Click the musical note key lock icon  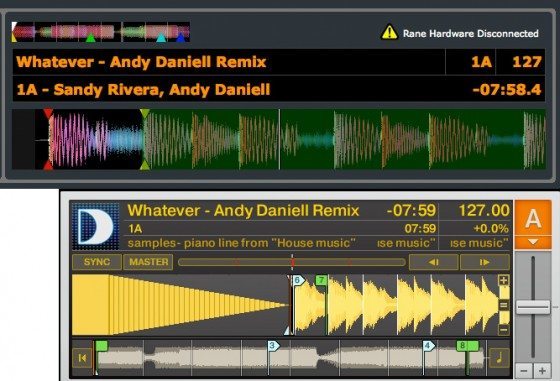tap(499, 357)
